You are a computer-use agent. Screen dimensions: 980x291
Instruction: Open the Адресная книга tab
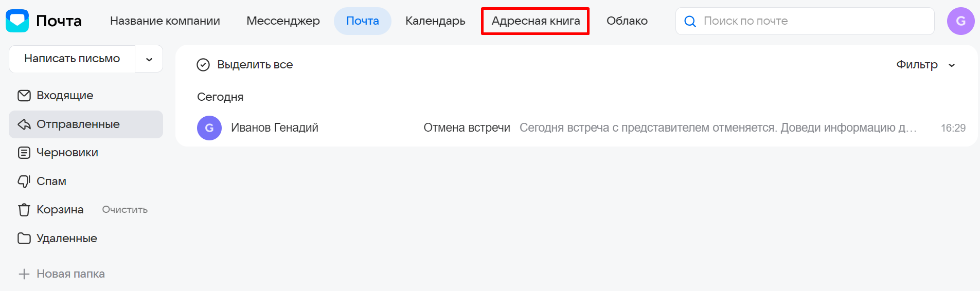click(536, 21)
